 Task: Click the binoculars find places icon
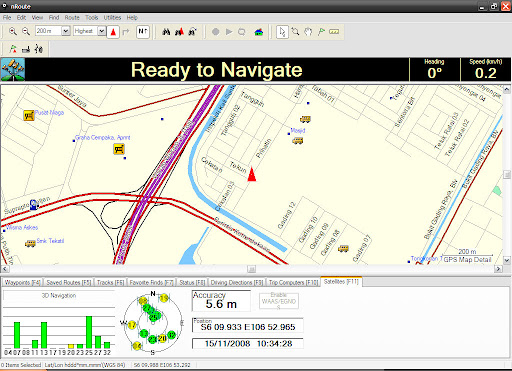tap(166, 32)
